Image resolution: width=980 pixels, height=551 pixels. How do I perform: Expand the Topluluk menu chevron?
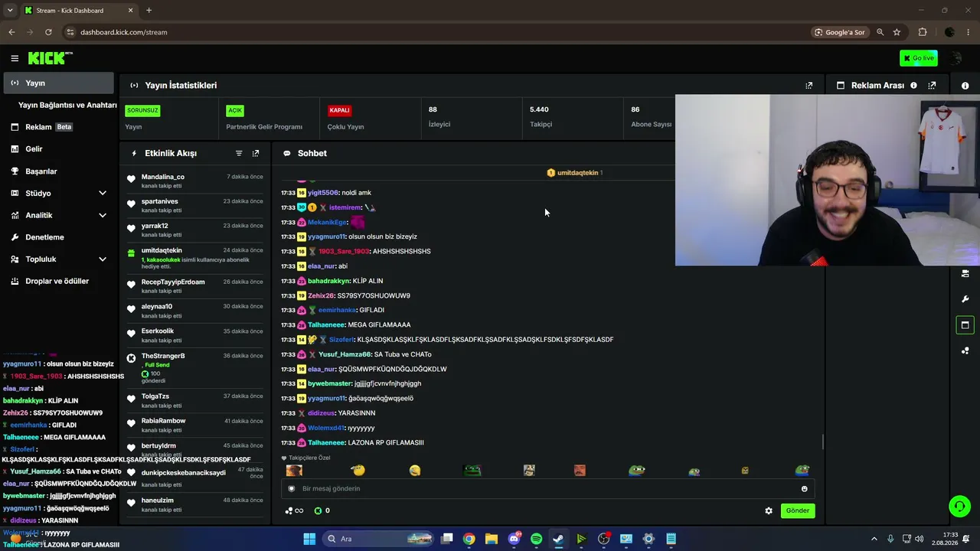[103, 259]
